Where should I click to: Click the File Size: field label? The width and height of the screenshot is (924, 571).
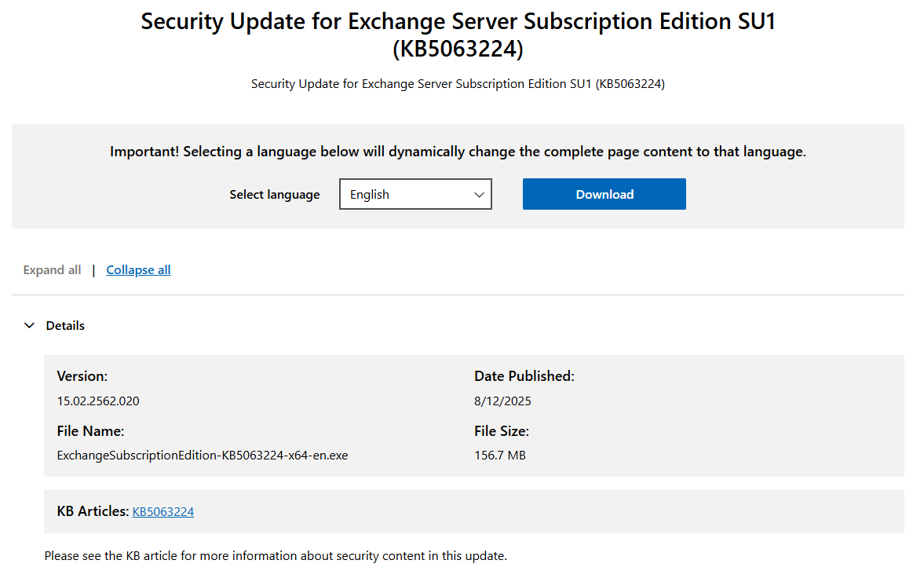click(x=502, y=430)
